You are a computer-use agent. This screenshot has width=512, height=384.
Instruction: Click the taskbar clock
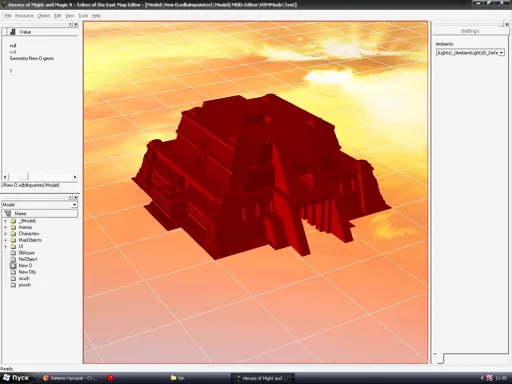click(x=501, y=378)
